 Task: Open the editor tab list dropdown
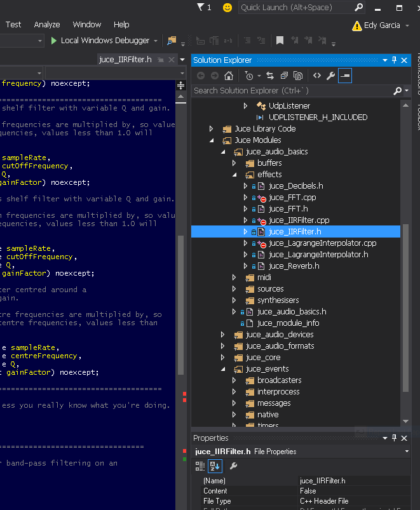[x=182, y=60]
